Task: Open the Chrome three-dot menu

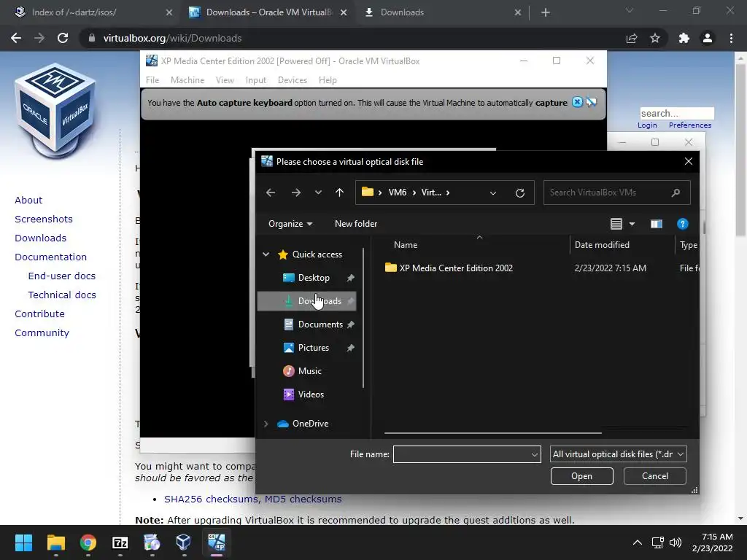Action: click(x=731, y=38)
